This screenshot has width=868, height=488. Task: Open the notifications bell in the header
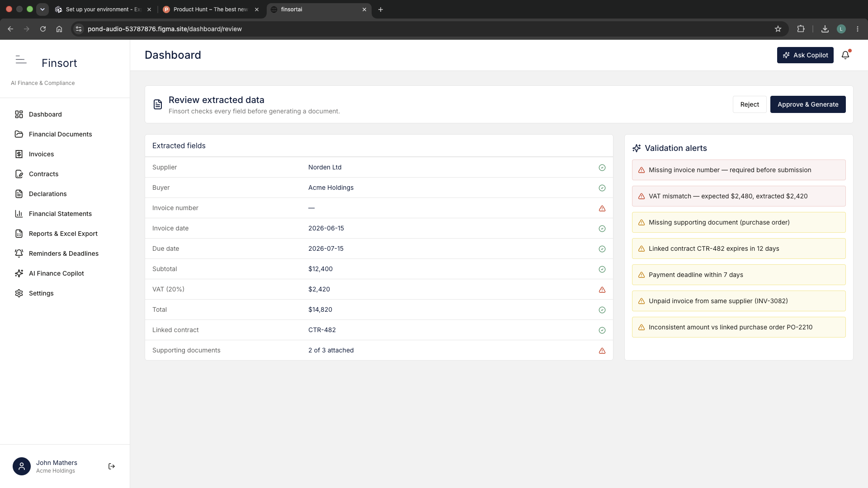pos(845,55)
